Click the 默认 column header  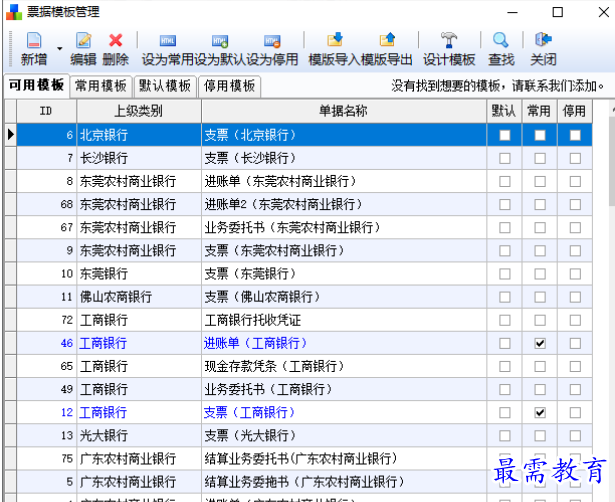[x=504, y=111]
